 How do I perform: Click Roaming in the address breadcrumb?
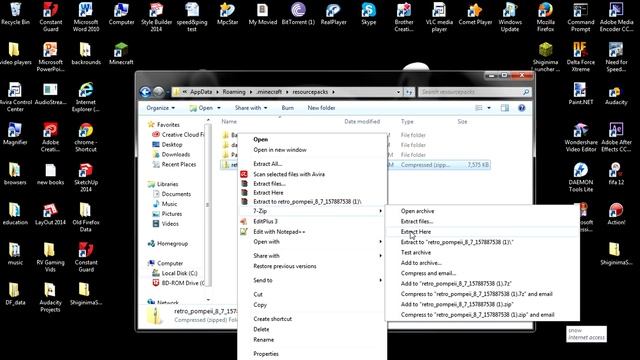pyautogui.click(x=234, y=92)
